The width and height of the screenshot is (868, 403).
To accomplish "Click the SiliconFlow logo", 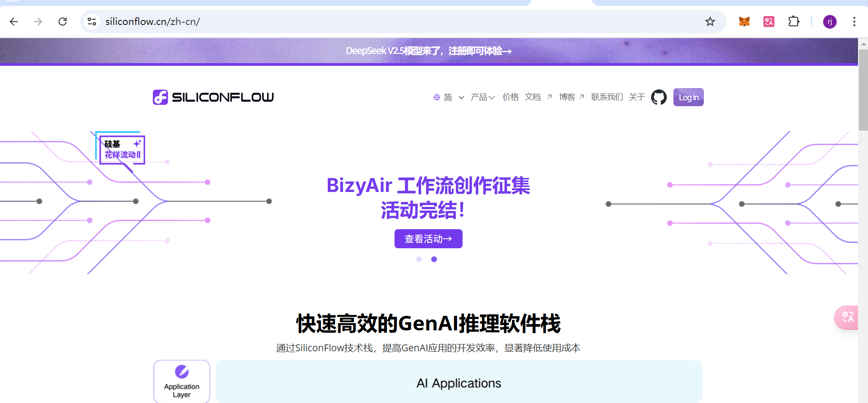I will click(213, 97).
